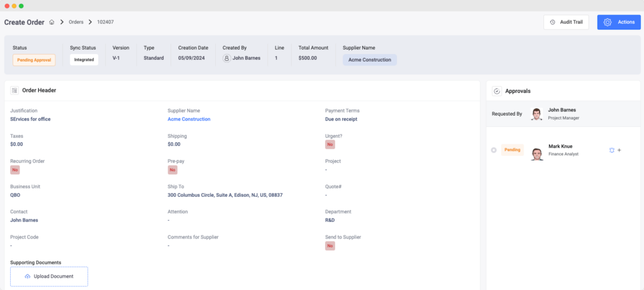Viewport: 644px width, 290px height.
Task: Click John Barnes' profile photo under Requested By
Action: (536, 114)
